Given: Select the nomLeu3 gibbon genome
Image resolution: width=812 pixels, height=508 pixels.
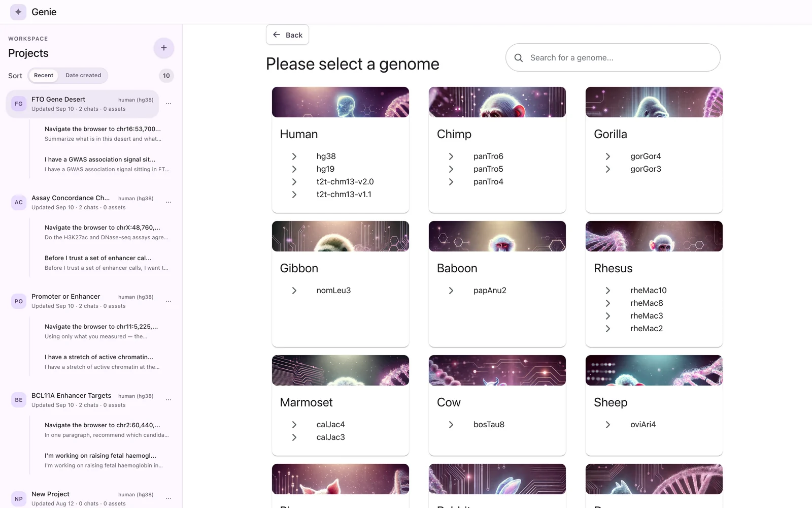Looking at the screenshot, I should coord(333,291).
